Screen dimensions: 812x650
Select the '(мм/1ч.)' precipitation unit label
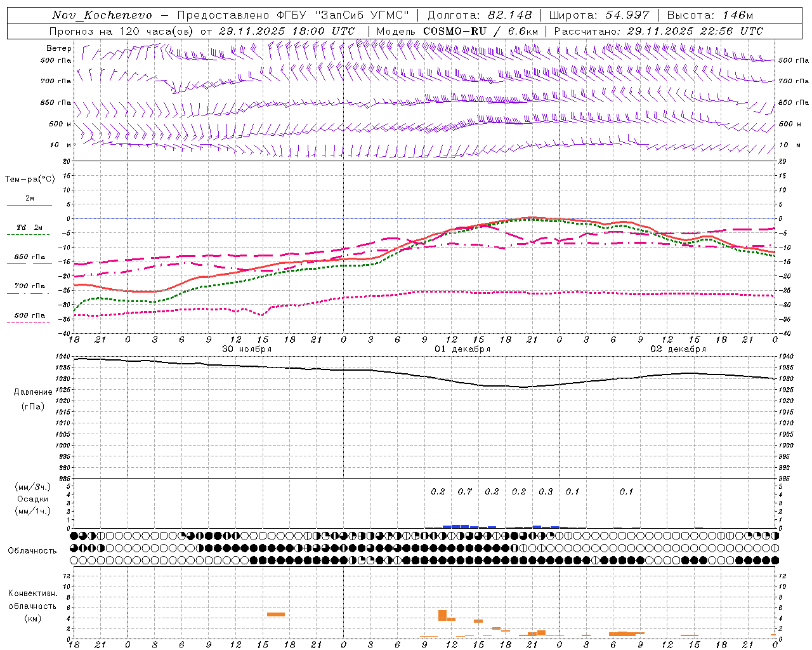pos(32,511)
